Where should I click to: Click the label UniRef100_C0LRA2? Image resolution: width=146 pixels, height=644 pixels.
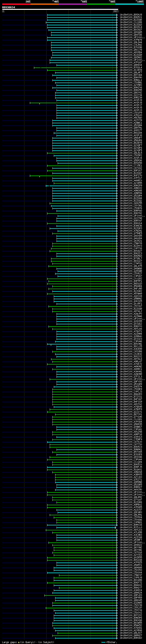coord(131,45)
